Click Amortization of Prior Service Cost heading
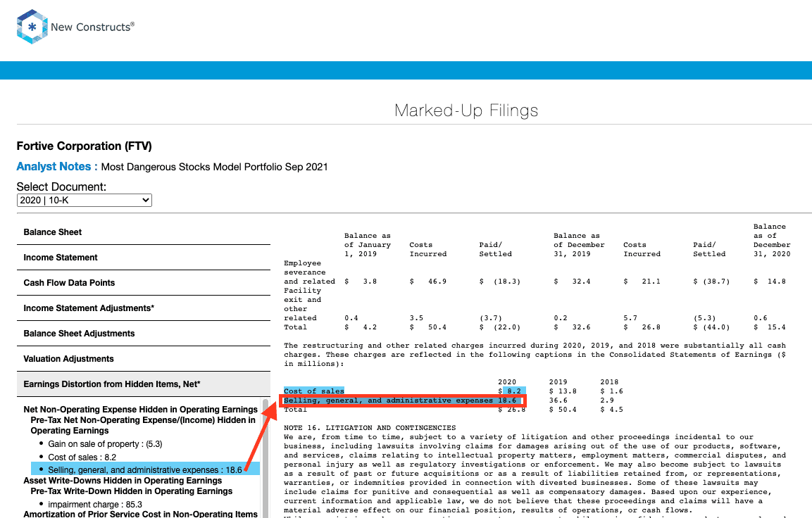Screen dimensions: 812x518 140,514
